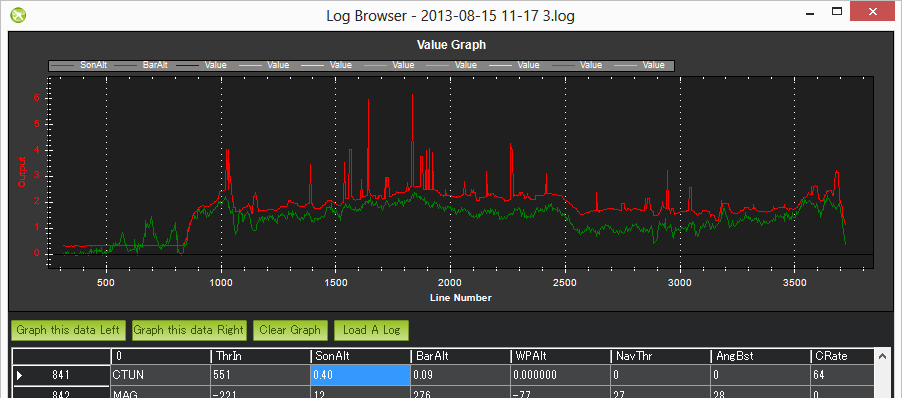The width and height of the screenshot is (902, 398).
Task: Clear the graph with Clear Graph button
Action: (290, 330)
